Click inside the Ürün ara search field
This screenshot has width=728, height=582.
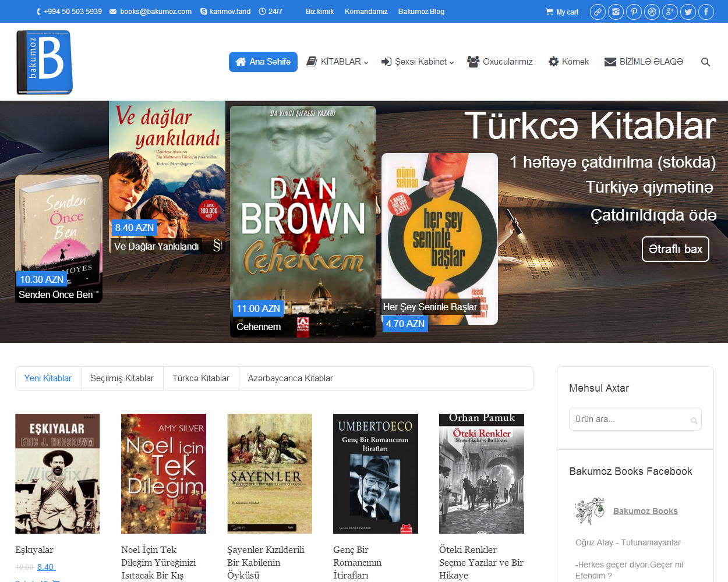pyautogui.click(x=635, y=419)
